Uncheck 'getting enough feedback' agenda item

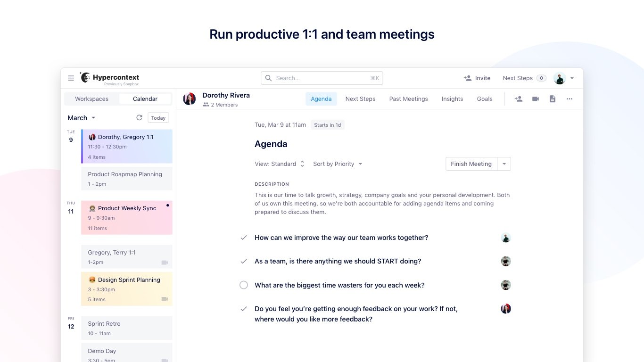[244, 309]
